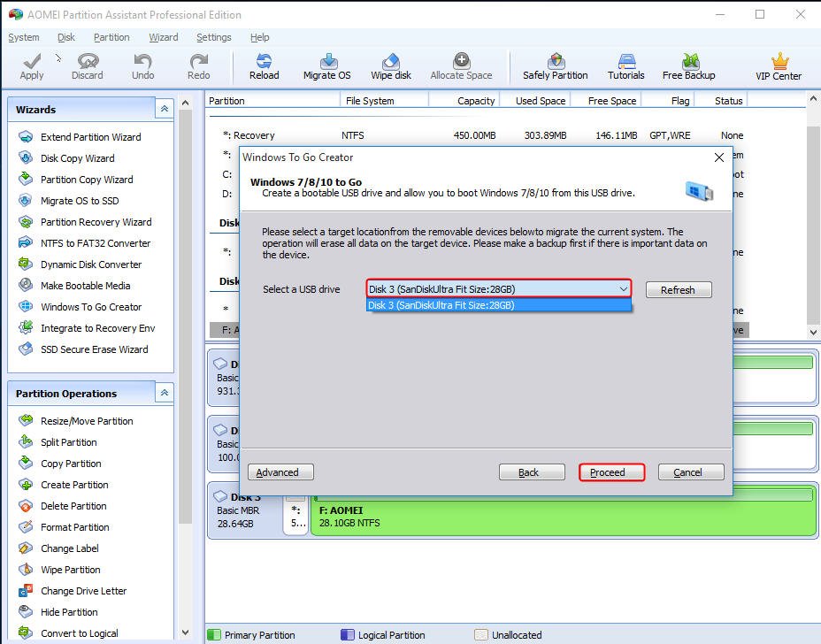
Task: Select Delete Partition operation
Action: [62, 506]
